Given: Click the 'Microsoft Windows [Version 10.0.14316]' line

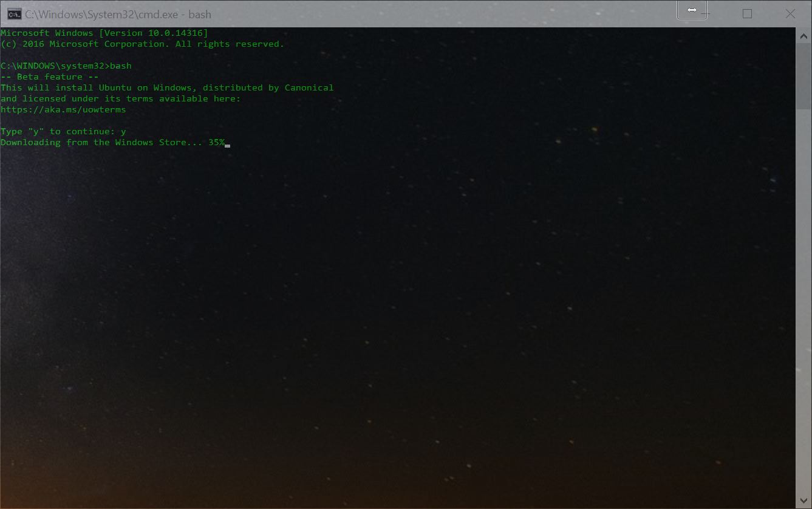Looking at the screenshot, I should [104, 33].
